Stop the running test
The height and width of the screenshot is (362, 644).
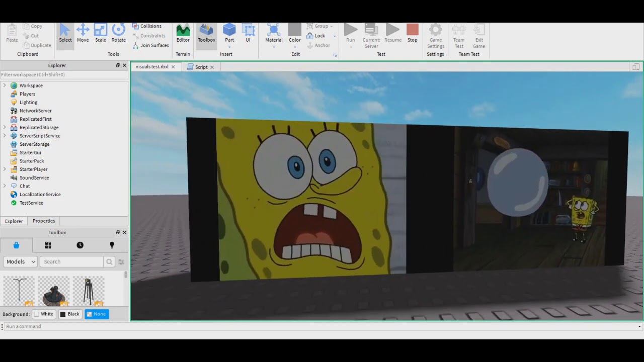tap(413, 34)
